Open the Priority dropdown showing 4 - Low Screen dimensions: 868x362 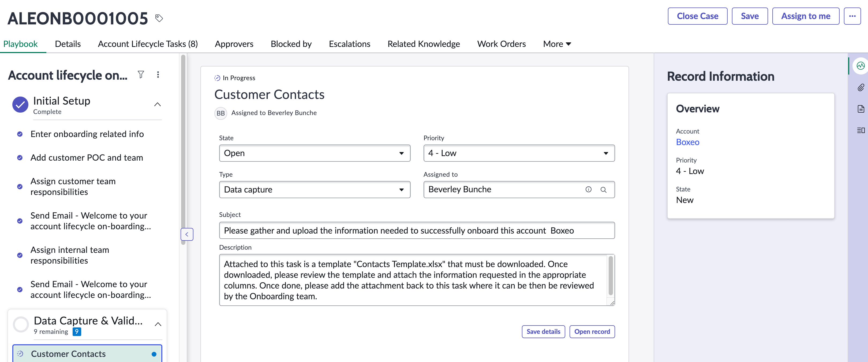point(519,153)
